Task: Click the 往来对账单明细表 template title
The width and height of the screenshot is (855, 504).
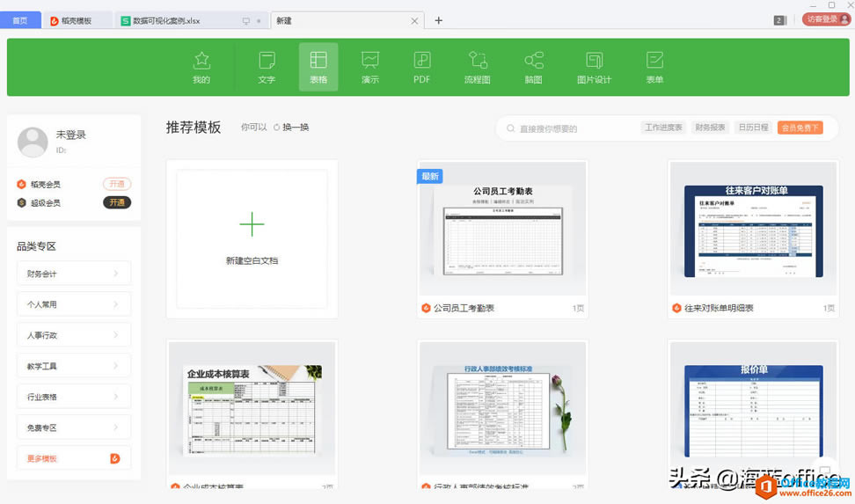Action: pyautogui.click(x=719, y=308)
